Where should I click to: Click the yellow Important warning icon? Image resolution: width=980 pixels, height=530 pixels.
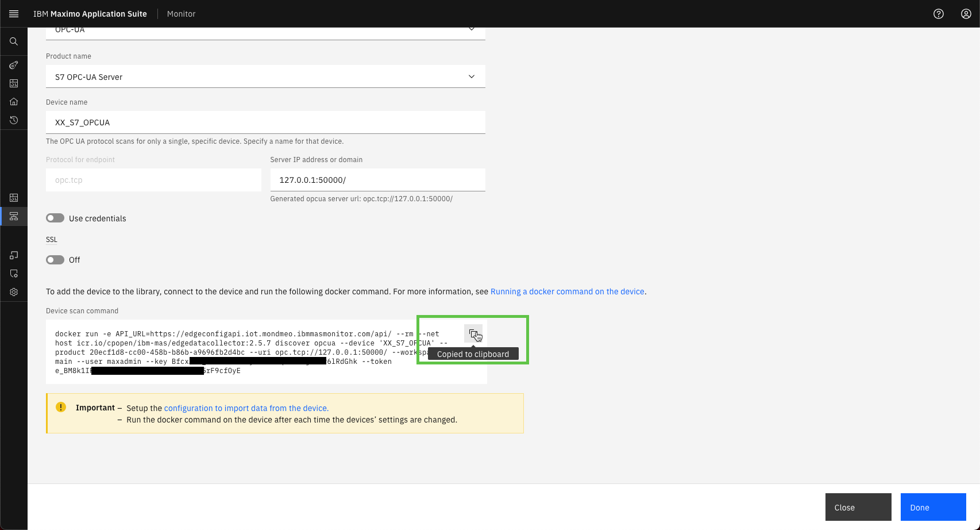61,407
